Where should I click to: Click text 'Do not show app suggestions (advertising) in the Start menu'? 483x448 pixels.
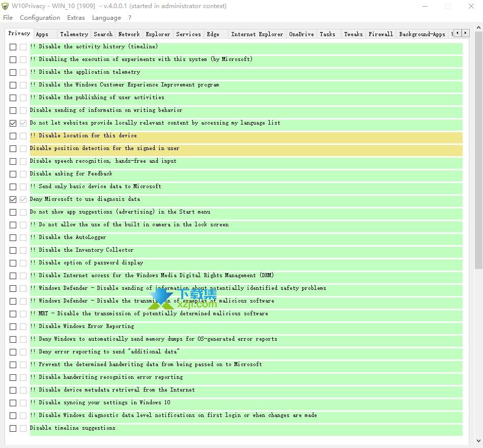point(120,212)
